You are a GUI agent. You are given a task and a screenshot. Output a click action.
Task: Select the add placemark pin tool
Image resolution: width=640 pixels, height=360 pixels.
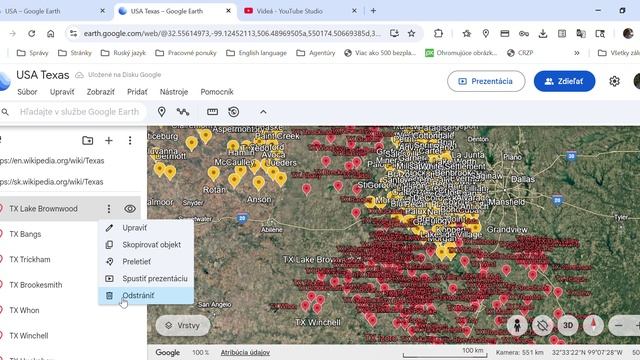[162, 112]
